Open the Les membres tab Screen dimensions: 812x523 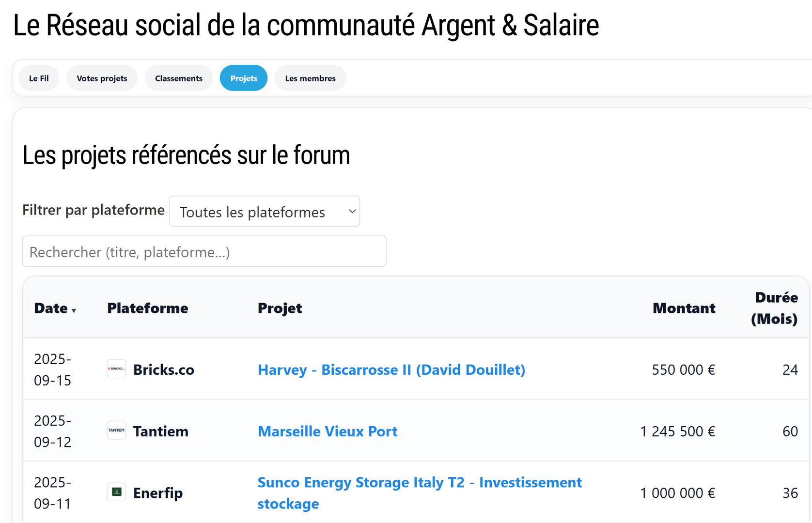(310, 78)
